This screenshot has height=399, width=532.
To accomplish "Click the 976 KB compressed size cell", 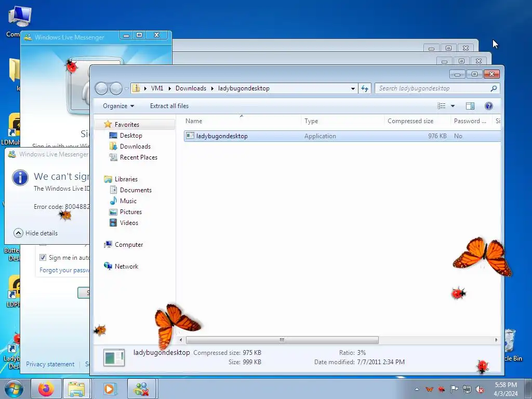I will click(x=437, y=136).
